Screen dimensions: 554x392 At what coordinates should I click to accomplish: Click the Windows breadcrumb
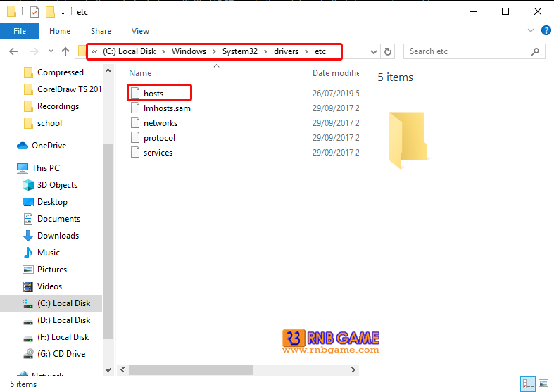[189, 51]
